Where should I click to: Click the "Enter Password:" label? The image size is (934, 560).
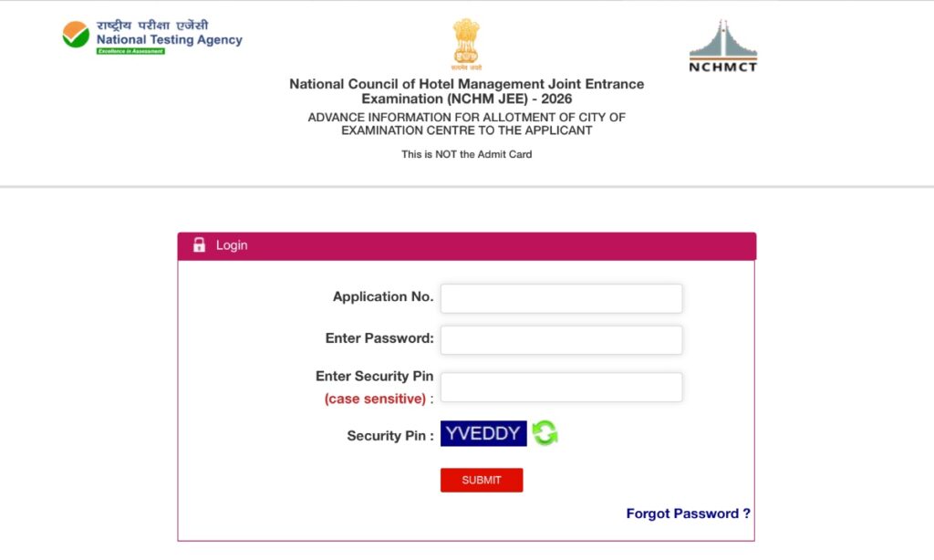pyautogui.click(x=379, y=338)
